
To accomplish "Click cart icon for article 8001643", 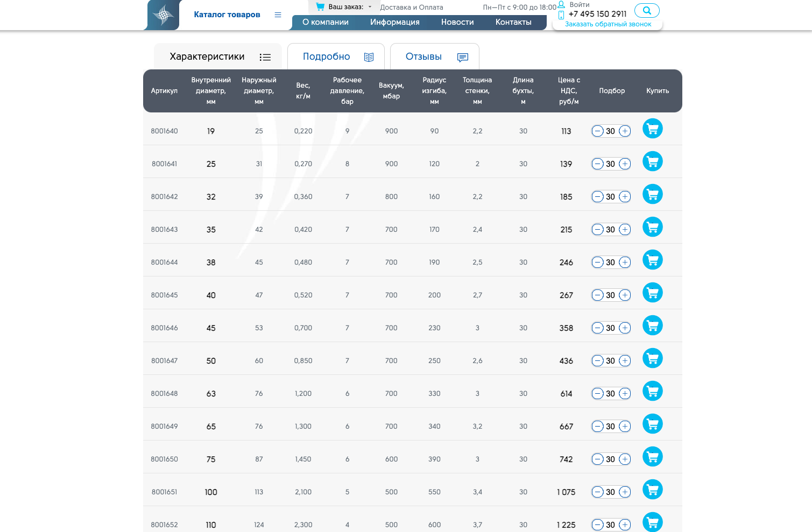I will pyautogui.click(x=652, y=227).
